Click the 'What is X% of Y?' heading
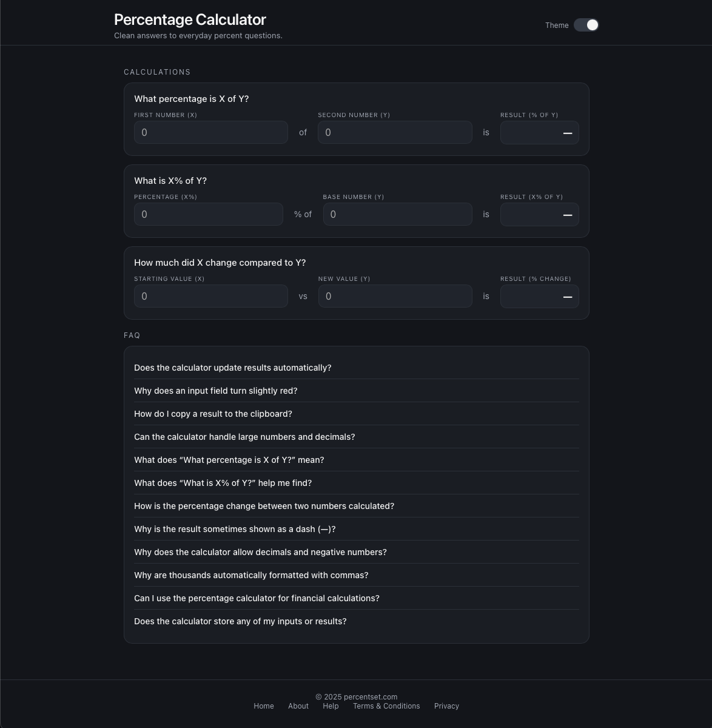The width and height of the screenshot is (712, 728). pyautogui.click(x=170, y=181)
